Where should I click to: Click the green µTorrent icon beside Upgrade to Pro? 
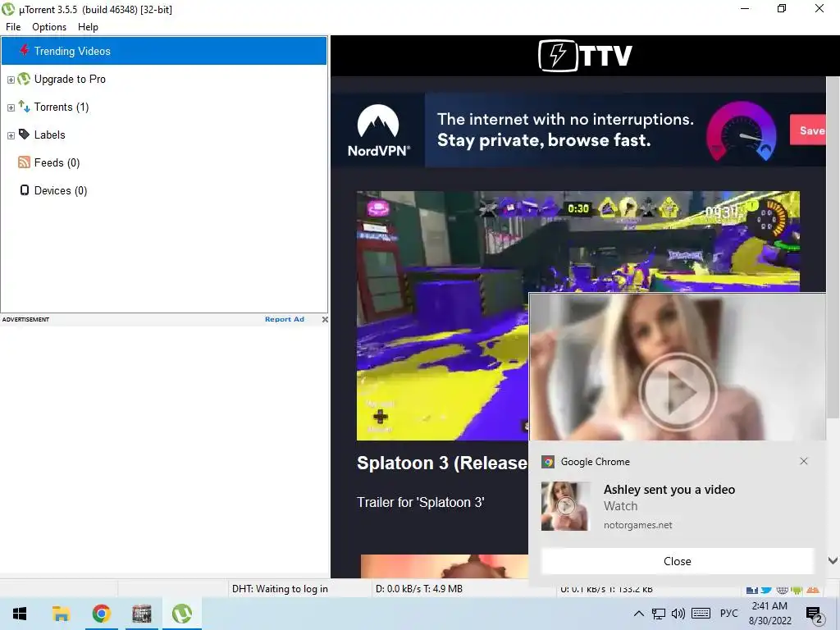click(24, 79)
